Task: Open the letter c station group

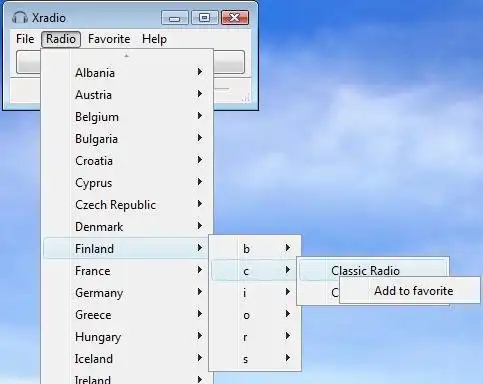Action: (255, 270)
